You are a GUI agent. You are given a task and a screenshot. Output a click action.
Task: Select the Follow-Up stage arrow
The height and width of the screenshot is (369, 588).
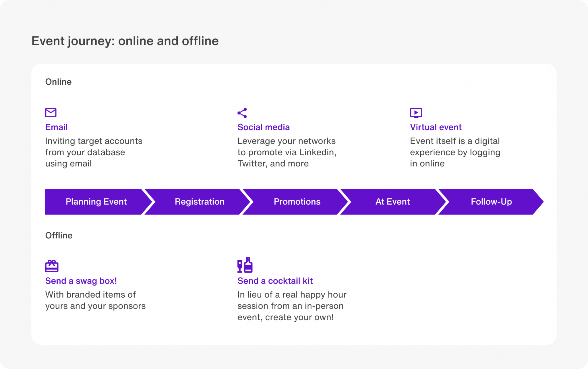(491, 202)
